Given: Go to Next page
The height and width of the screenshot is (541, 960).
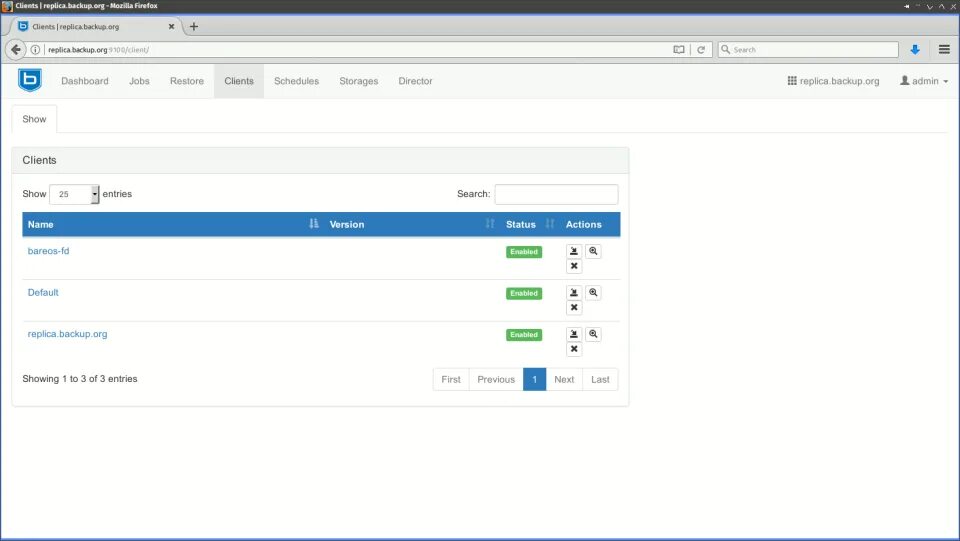Looking at the screenshot, I should [564, 379].
